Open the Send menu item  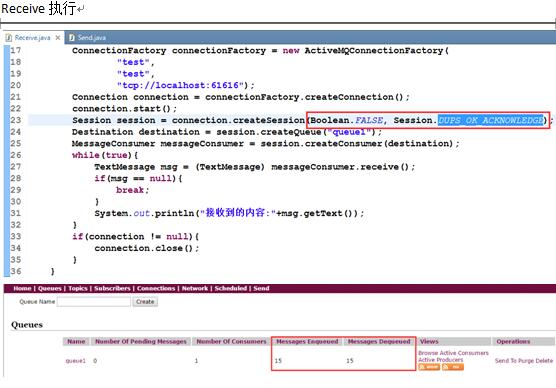coord(261,288)
